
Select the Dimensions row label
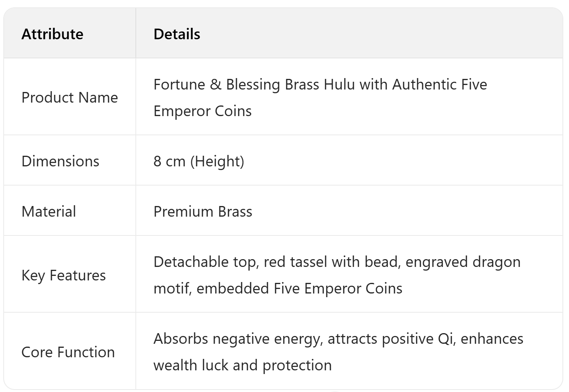point(60,161)
